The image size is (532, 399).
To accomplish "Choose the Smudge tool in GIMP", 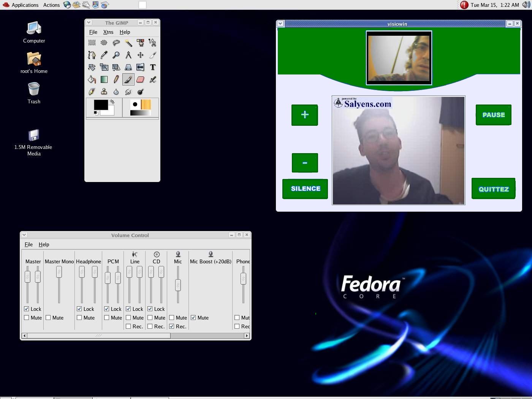I will pos(128,92).
